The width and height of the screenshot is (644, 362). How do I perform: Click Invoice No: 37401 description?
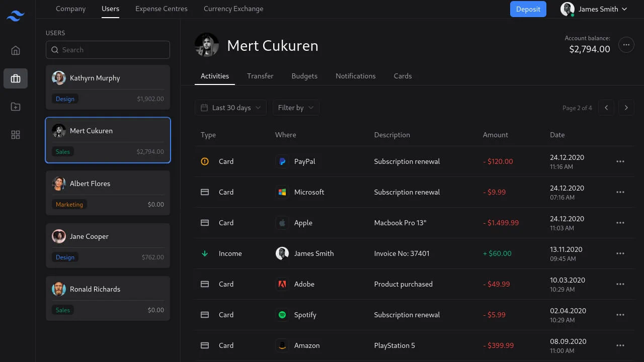402,253
